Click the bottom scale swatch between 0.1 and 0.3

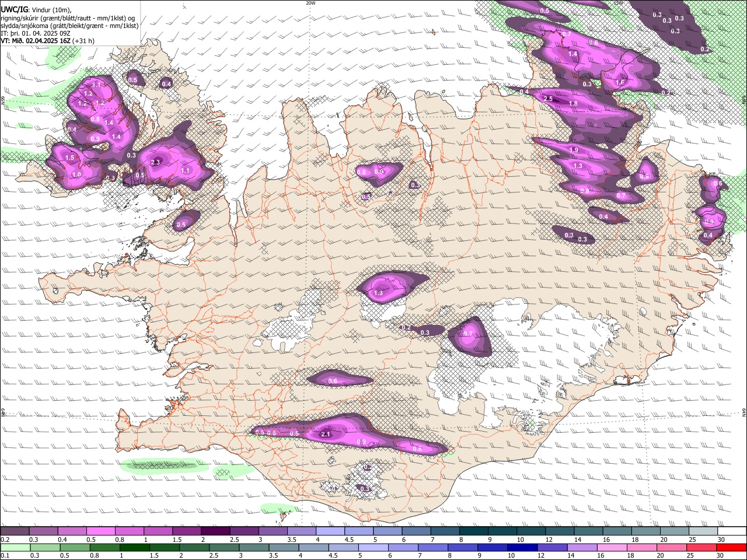tap(15, 548)
